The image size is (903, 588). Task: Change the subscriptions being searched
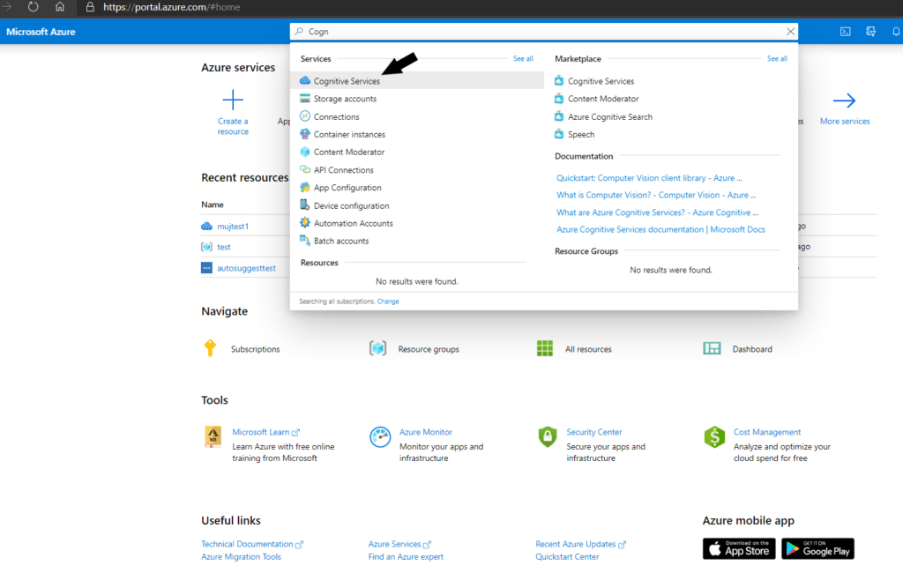point(388,301)
